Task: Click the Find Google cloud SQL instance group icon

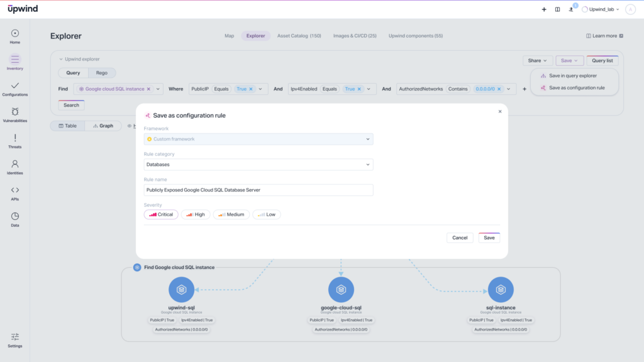Action: (x=137, y=267)
